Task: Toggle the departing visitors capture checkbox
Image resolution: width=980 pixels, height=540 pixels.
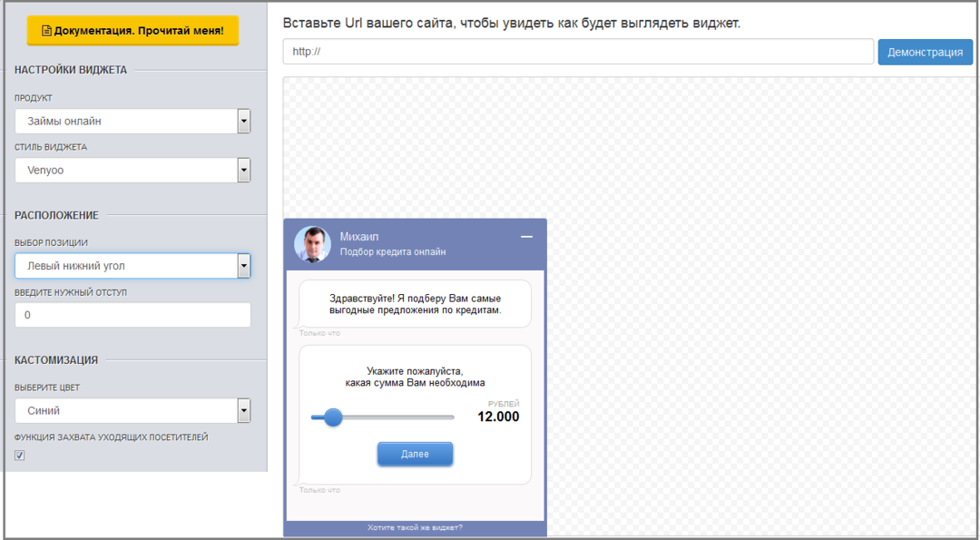Action: click(x=20, y=456)
